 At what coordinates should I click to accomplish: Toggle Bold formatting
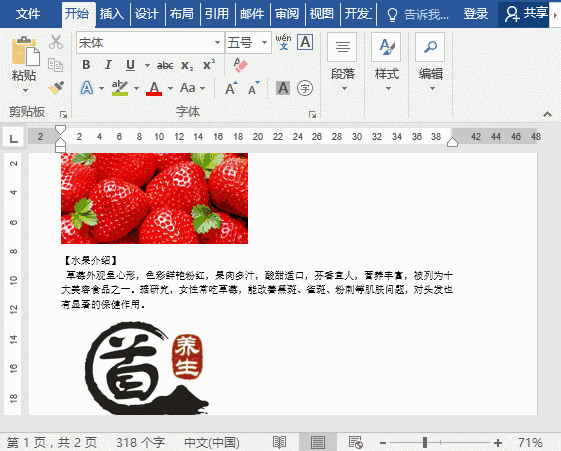coord(86,65)
